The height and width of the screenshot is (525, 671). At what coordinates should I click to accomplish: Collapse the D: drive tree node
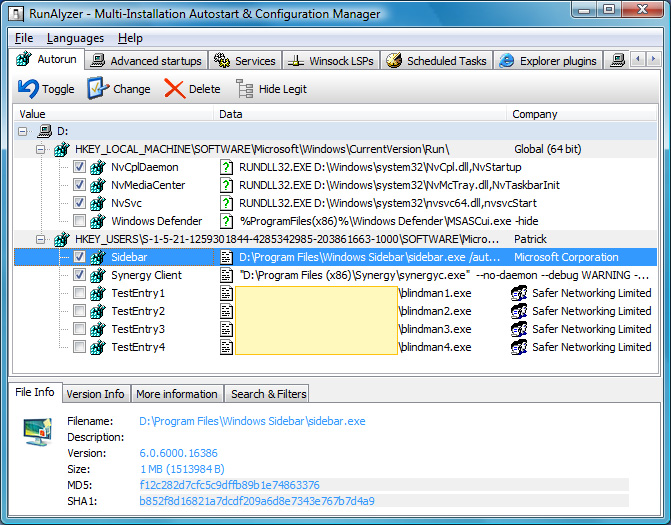[x=23, y=131]
